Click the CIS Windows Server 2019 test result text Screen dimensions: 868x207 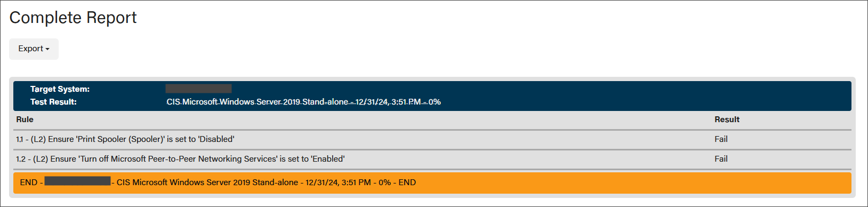(303, 102)
